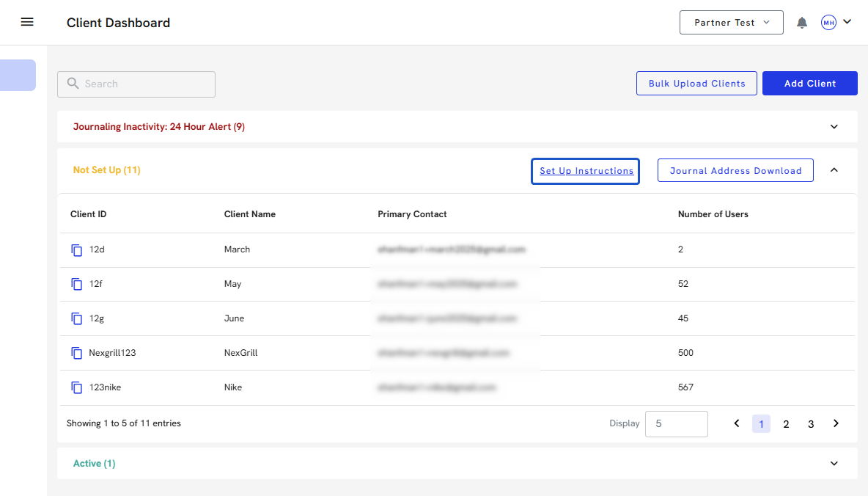Go to next page using arrow
868x496 pixels.
pyautogui.click(x=836, y=424)
